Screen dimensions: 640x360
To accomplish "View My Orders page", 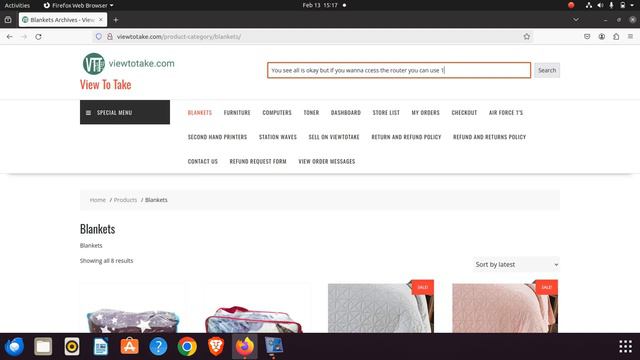I will 425,113.
